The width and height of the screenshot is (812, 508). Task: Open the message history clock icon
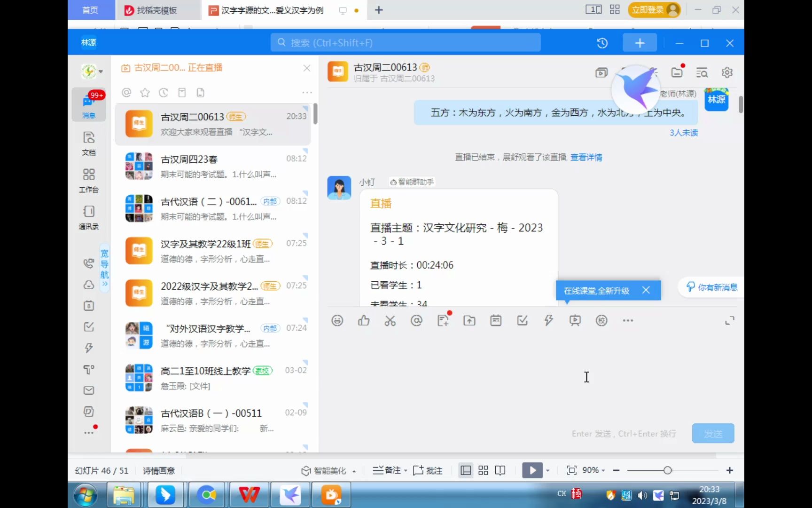tap(602, 43)
